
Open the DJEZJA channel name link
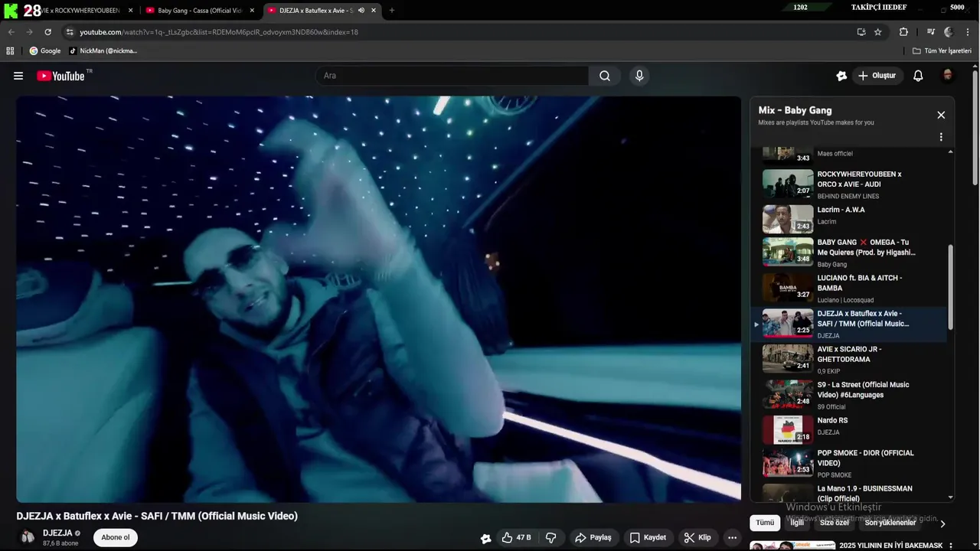coord(57,533)
